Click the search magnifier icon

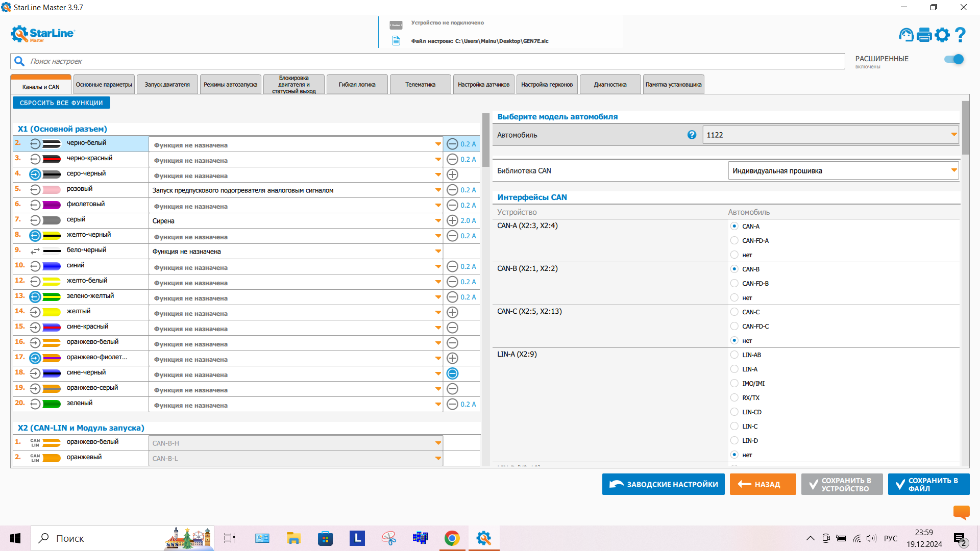click(x=19, y=61)
